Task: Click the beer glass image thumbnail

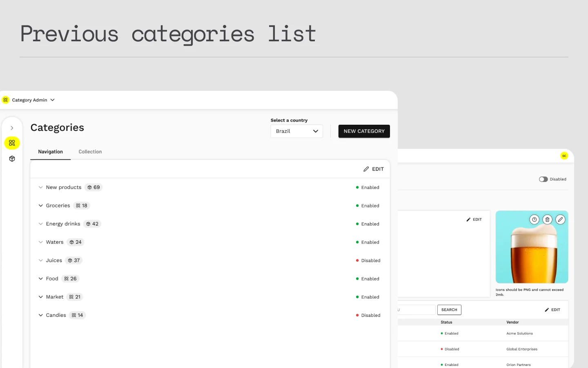Action: [532, 247]
